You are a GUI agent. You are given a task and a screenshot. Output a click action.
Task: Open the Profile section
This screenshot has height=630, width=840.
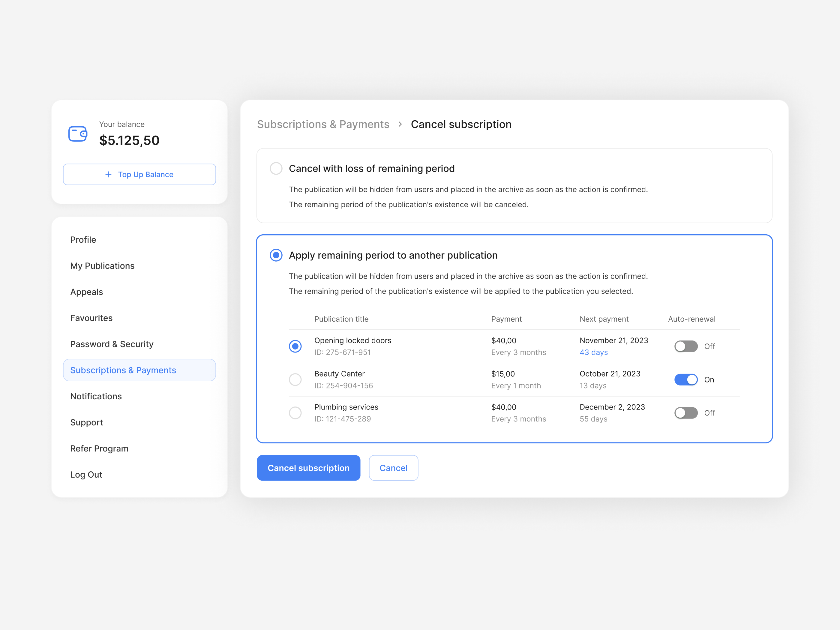coord(83,239)
